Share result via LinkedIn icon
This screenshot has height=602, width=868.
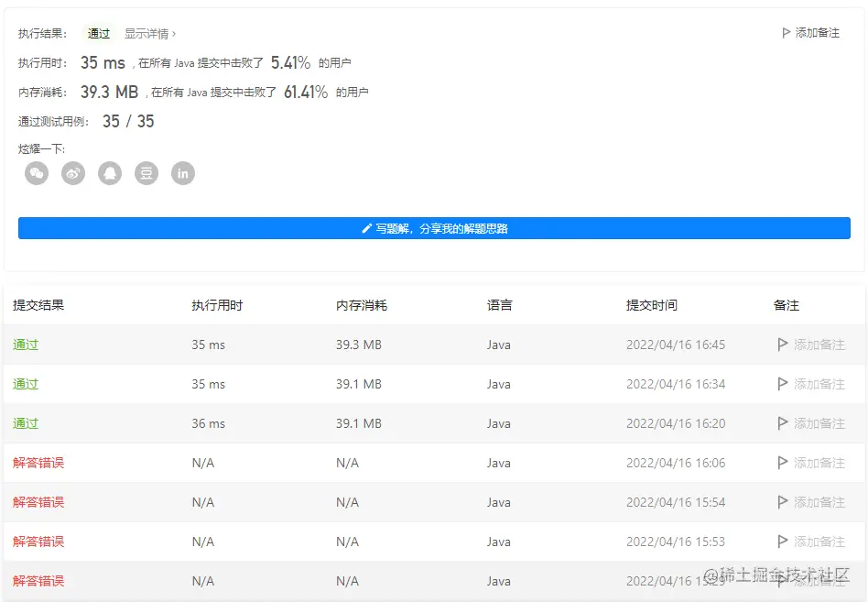tap(183, 173)
